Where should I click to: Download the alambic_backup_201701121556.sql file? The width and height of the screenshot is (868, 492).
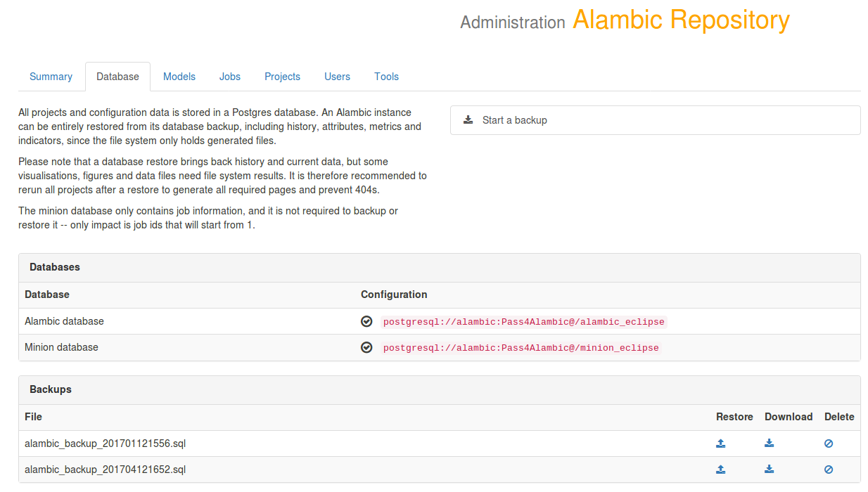point(769,443)
